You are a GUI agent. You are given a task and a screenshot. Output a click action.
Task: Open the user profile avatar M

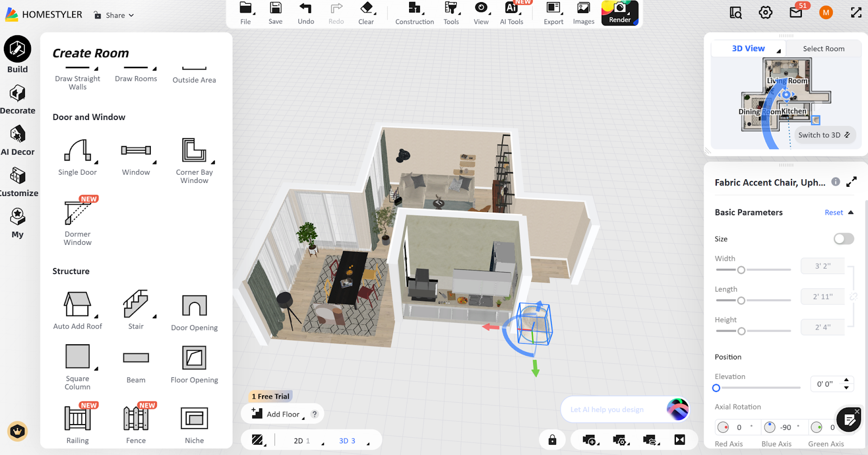click(826, 12)
